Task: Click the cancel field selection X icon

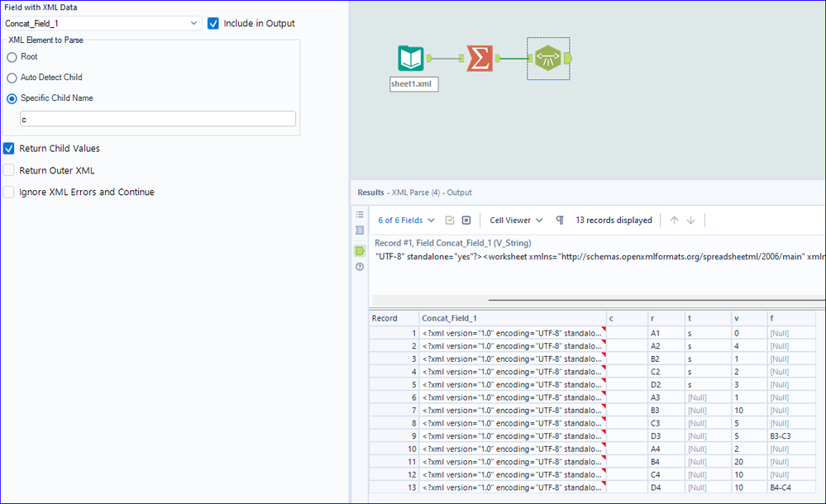Action: click(x=466, y=220)
